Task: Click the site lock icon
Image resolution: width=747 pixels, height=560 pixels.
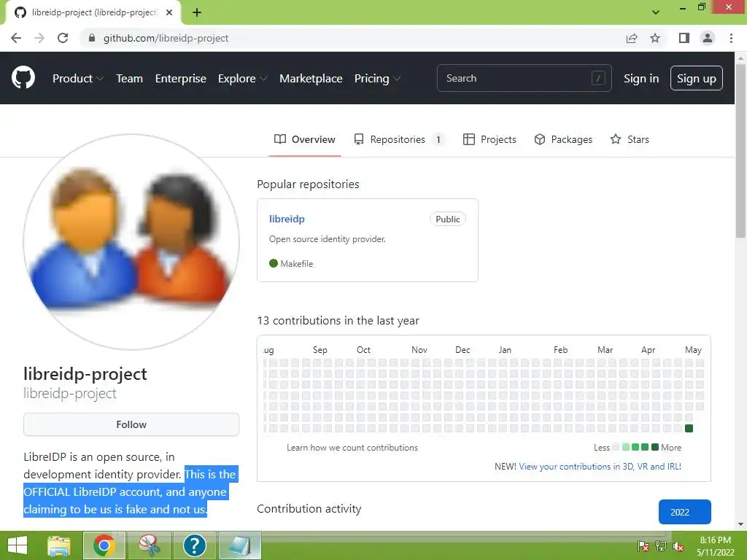Action: pos(92,38)
